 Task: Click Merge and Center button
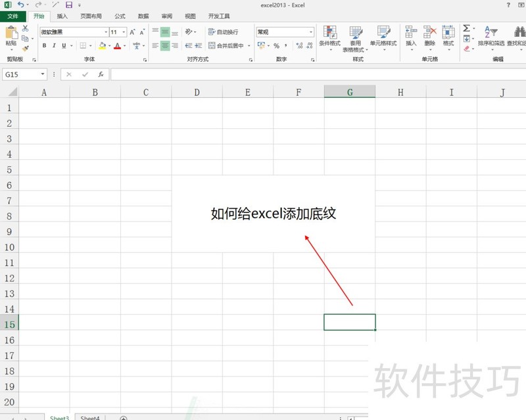click(226, 45)
